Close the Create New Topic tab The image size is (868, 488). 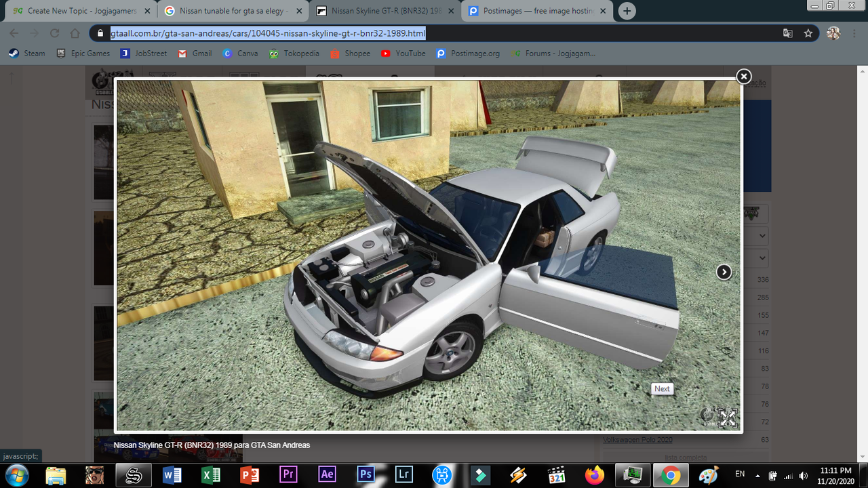pyautogui.click(x=147, y=11)
